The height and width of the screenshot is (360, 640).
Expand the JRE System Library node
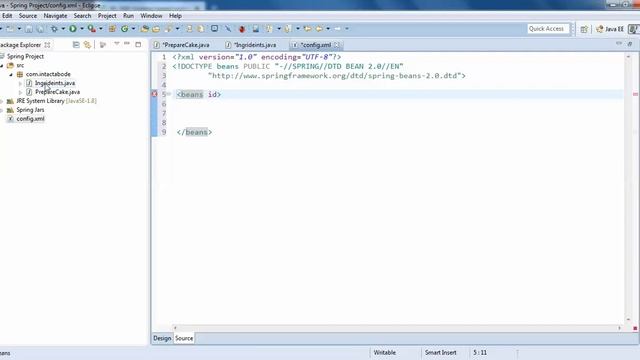coord(2,101)
